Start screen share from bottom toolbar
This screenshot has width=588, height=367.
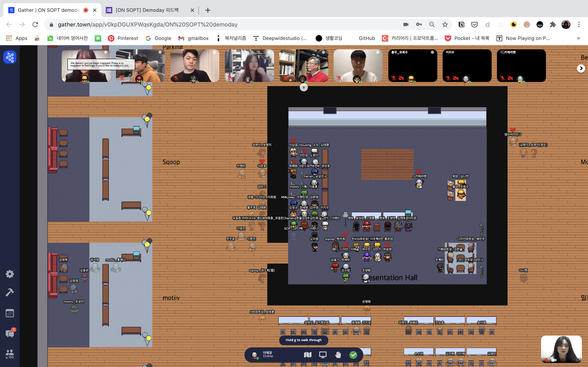[x=323, y=355]
